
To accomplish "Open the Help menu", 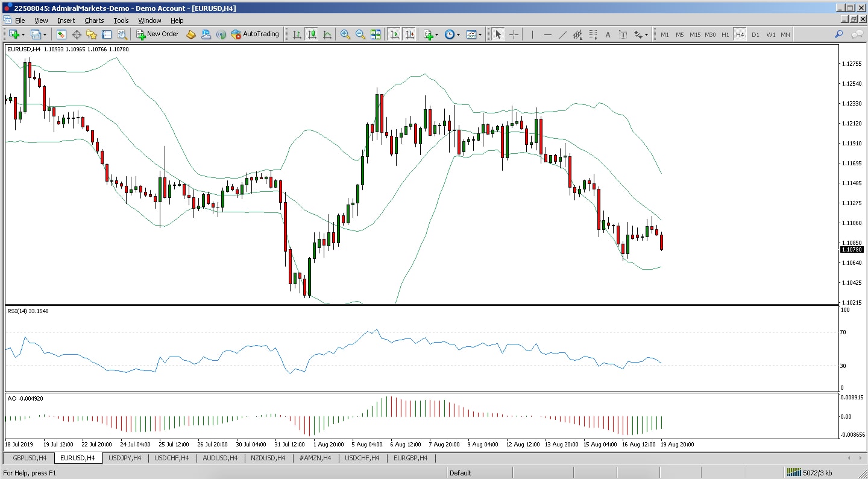I will [177, 20].
